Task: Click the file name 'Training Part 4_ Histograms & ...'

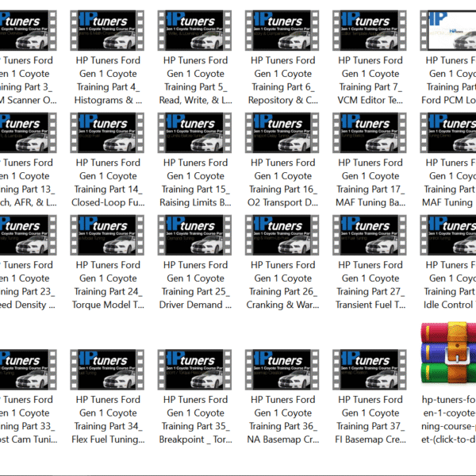Action: (x=108, y=94)
